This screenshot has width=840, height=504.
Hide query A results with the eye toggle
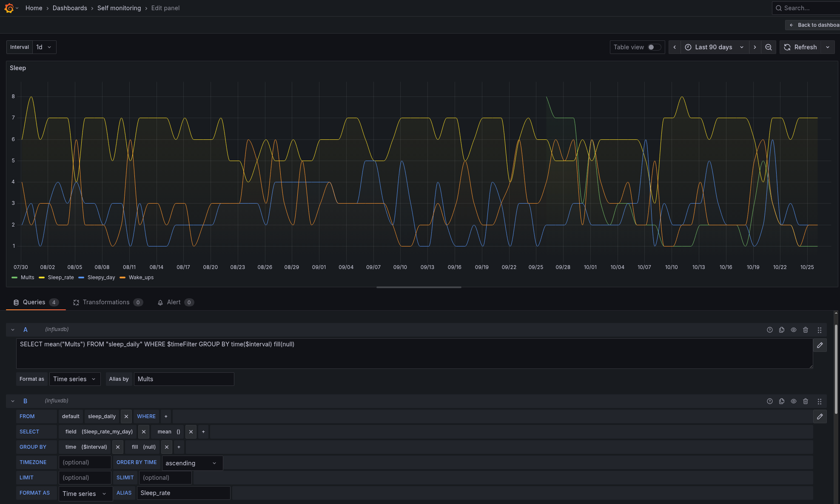point(794,330)
